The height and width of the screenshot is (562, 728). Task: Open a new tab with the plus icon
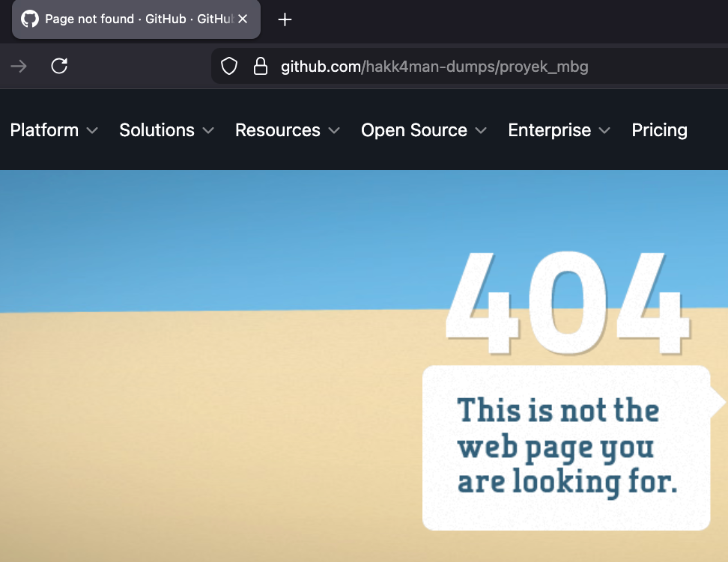point(285,19)
